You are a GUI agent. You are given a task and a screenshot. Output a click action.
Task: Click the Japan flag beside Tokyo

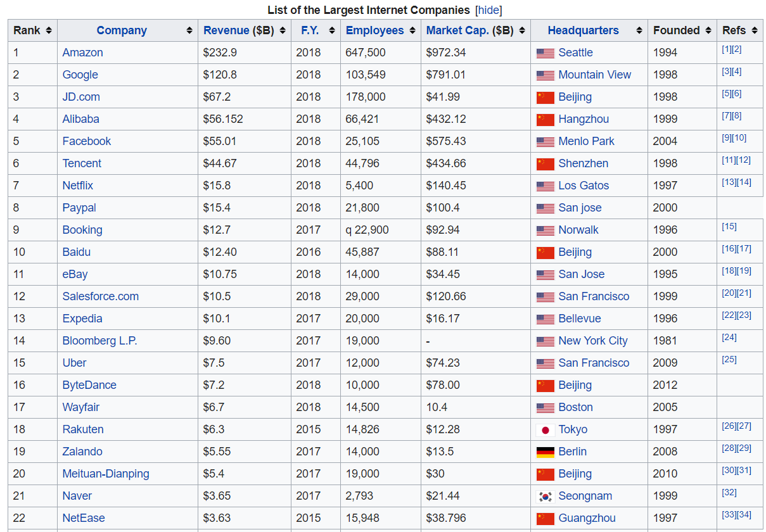click(545, 430)
